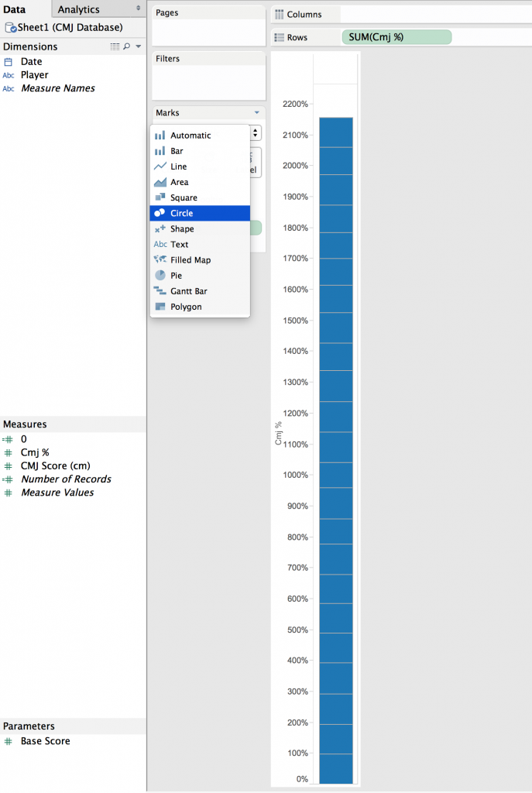Choose Filled Map mark type

tap(200, 260)
